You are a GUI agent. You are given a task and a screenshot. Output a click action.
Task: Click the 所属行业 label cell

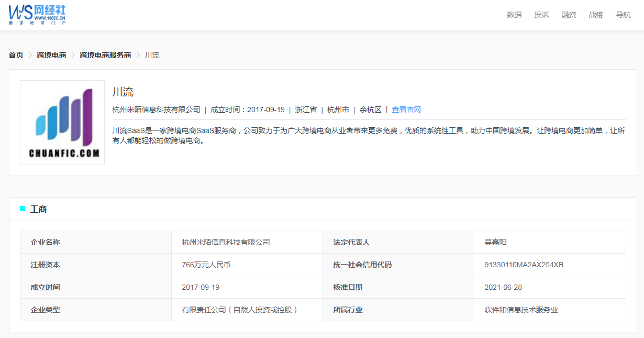coord(398,310)
